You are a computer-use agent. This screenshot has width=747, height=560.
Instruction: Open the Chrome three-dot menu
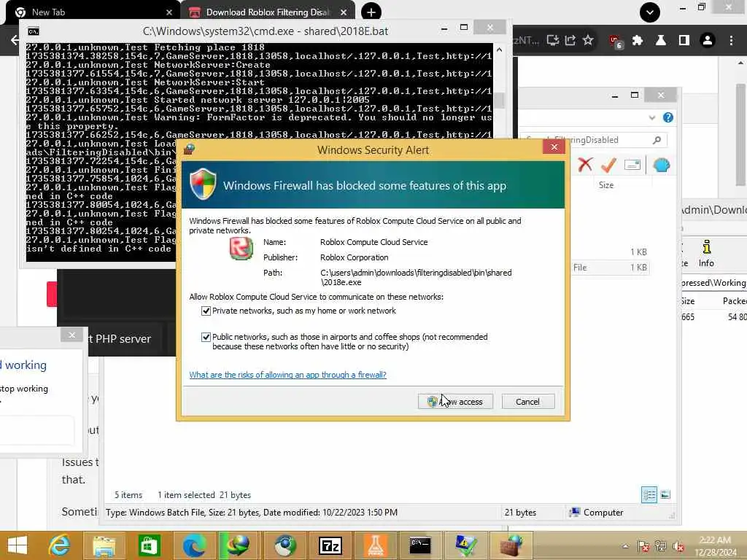tap(731, 41)
